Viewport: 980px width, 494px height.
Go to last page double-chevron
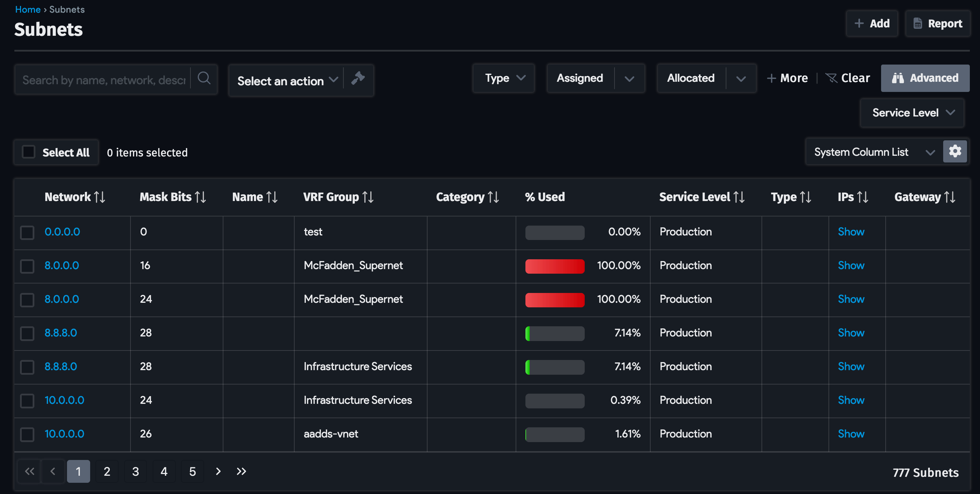click(241, 472)
